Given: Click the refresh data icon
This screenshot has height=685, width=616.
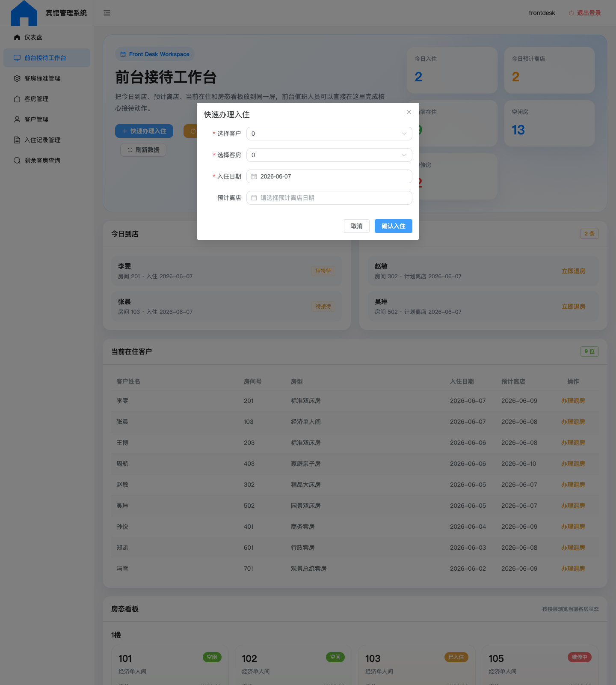Looking at the screenshot, I should (x=130, y=150).
